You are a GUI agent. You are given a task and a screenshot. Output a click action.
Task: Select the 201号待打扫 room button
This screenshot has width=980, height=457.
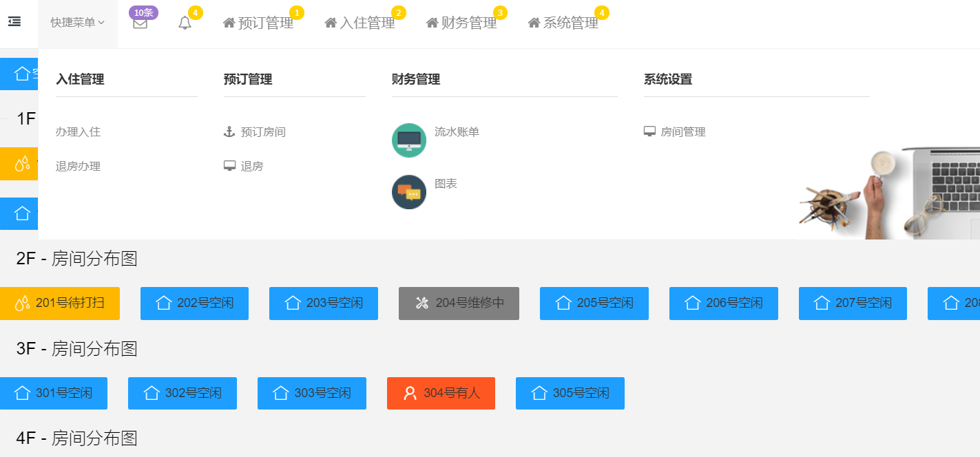pos(60,303)
